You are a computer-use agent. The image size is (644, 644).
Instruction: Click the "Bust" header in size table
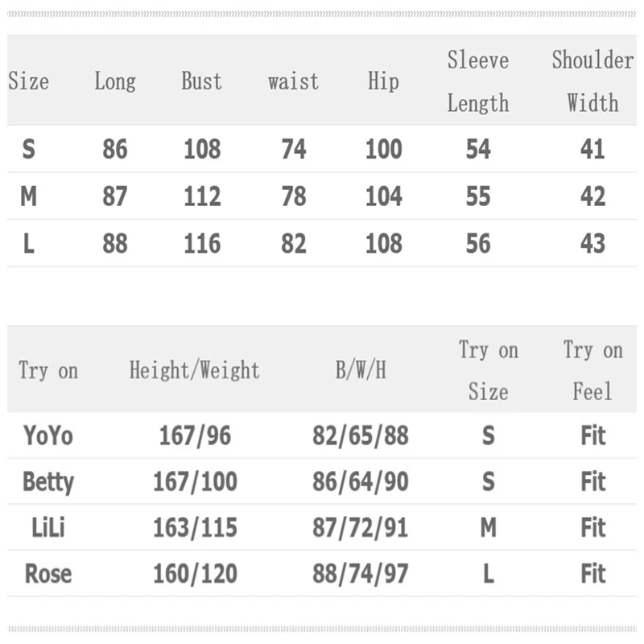pyautogui.click(x=201, y=81)
